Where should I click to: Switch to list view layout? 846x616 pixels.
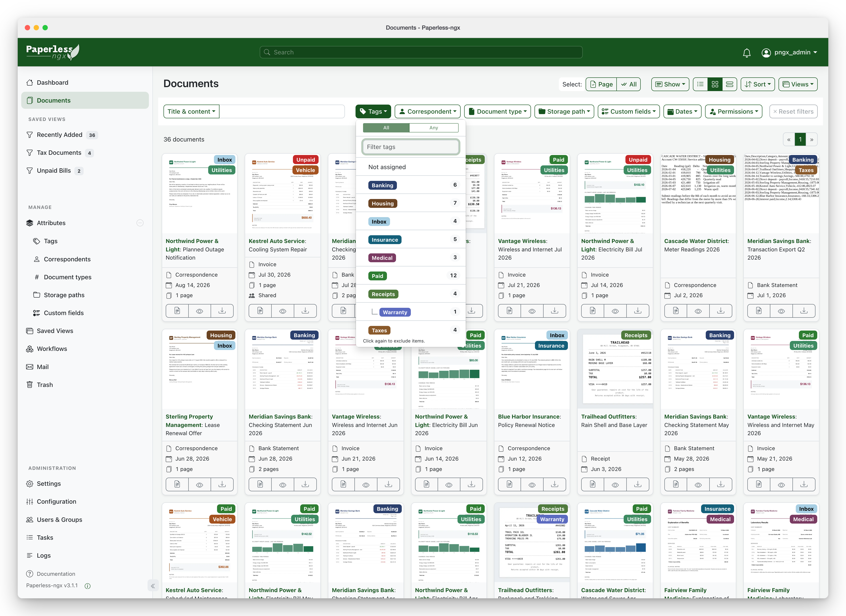click(700, 84)
